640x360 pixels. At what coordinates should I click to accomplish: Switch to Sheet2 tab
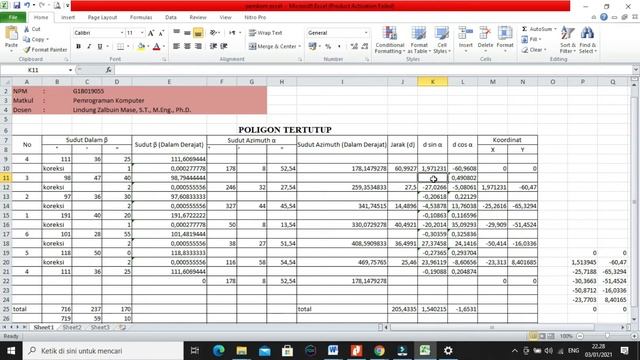[x=72, y=327]
